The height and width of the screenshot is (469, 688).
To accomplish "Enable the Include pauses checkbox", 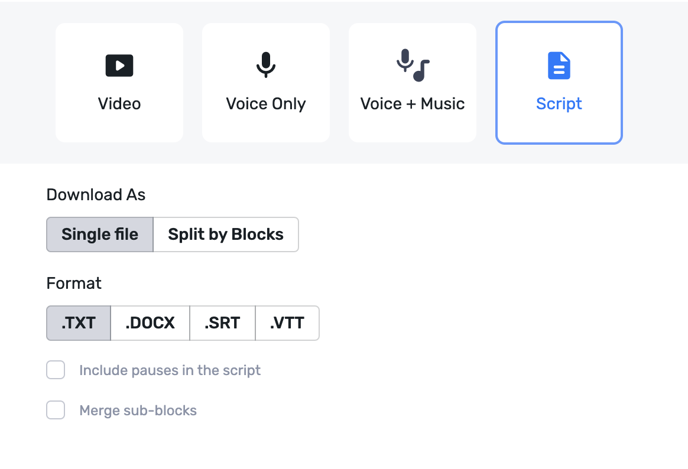I will tap(56, 370).
